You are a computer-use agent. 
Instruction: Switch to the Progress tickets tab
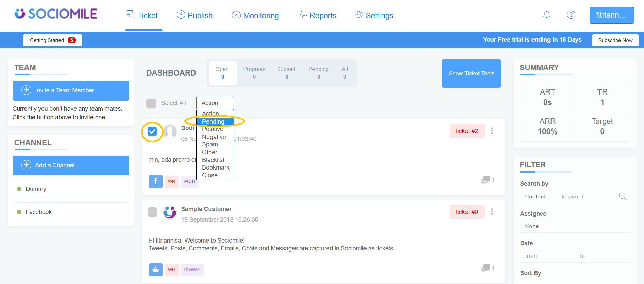(x=254, y=73)
